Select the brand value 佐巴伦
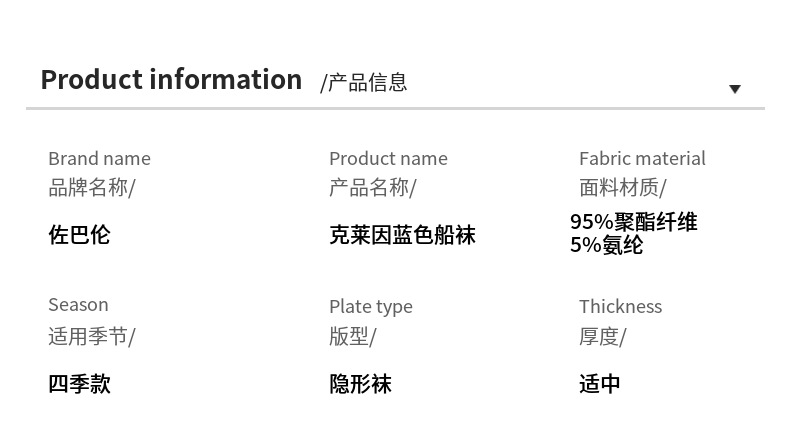790x441 pixels. (79, 235)
